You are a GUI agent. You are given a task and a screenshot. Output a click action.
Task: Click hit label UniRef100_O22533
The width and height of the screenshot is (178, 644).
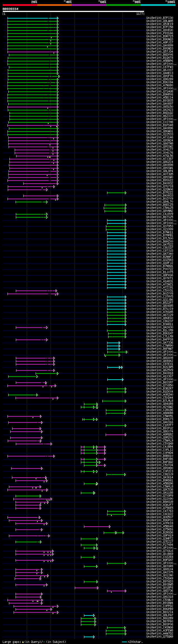coord(160,134)
